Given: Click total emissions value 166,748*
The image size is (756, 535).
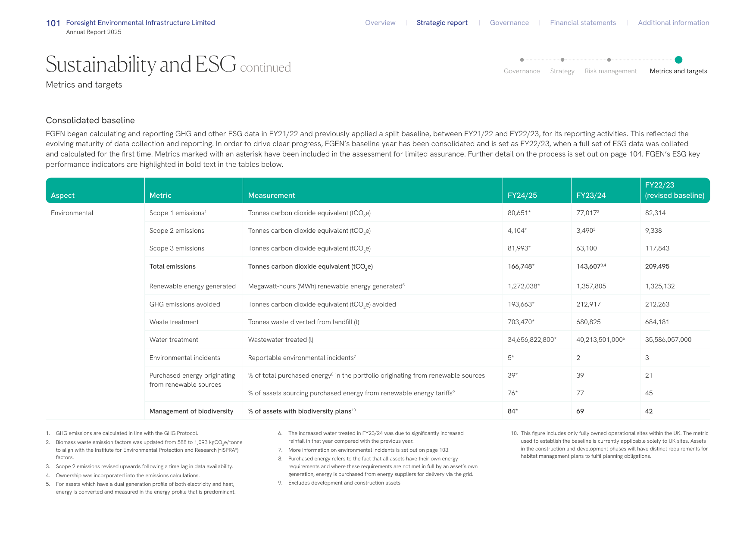Looking at the screenshot, I should (521, 266).
